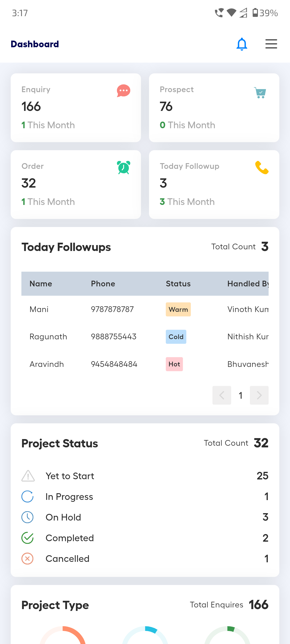
Task: Tap the Prospect shopping cart icon
Action: [260, 93]
